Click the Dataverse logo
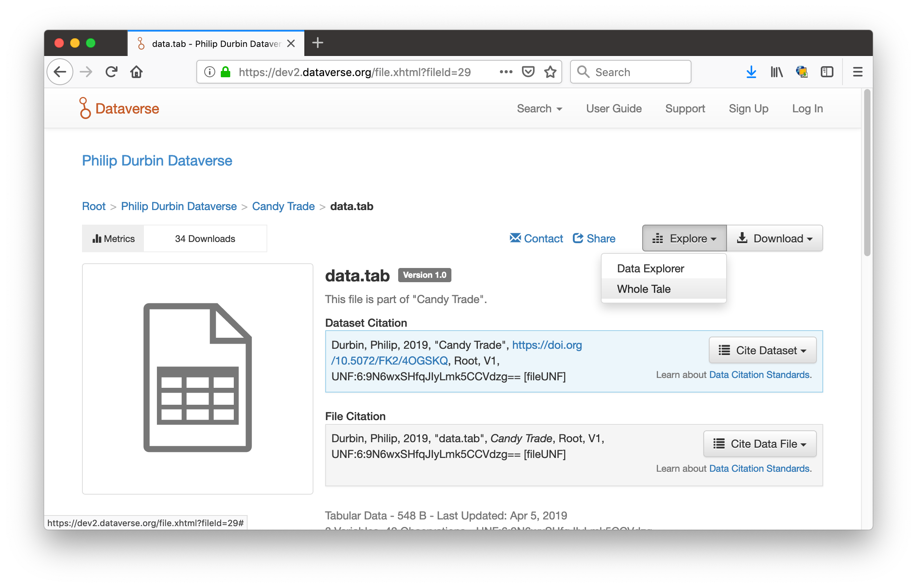This screenshot has height=588, width=917. click(119, 108)
